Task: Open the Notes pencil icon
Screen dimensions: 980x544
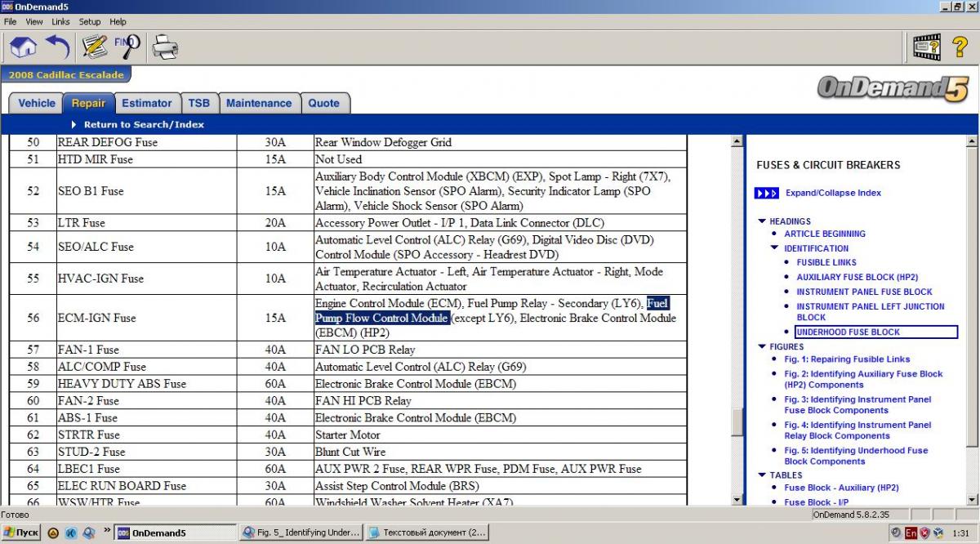Action: 95,47
